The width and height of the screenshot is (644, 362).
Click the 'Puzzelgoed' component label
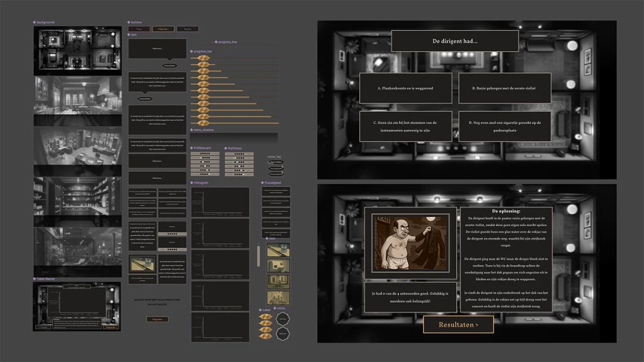tap(272, 182)
